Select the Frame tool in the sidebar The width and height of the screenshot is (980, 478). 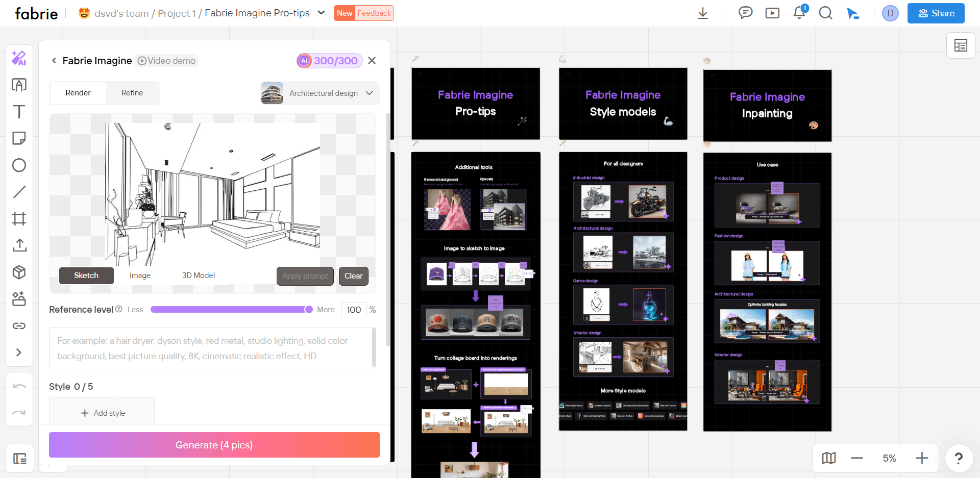[19, 218]
